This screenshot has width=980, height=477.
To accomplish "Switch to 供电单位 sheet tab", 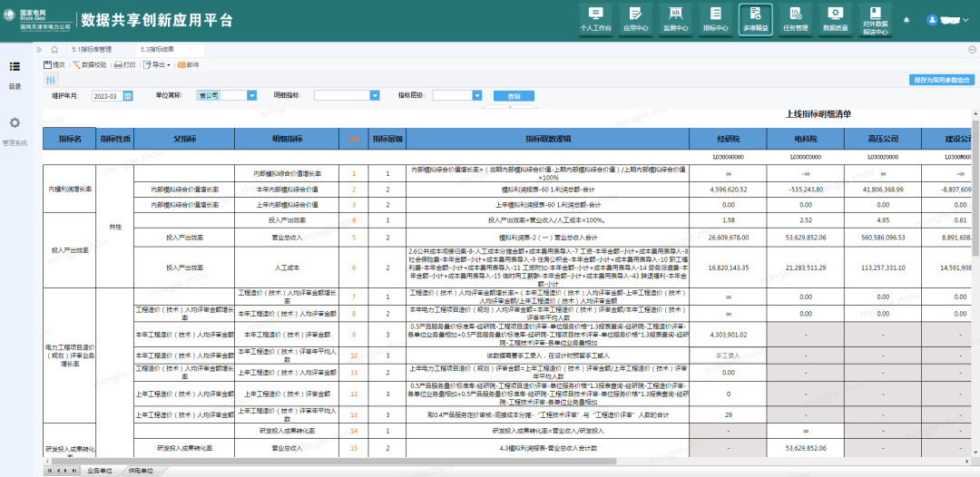I will pyautogui.click(x=142, y=470).
